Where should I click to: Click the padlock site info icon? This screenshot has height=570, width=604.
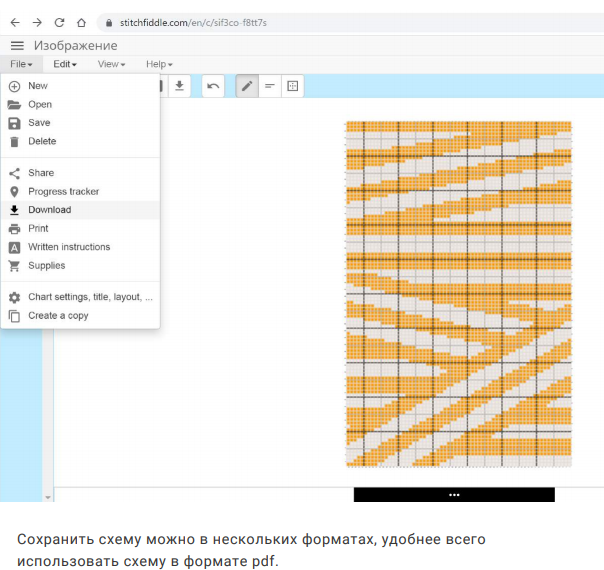[x=109, y=23]
